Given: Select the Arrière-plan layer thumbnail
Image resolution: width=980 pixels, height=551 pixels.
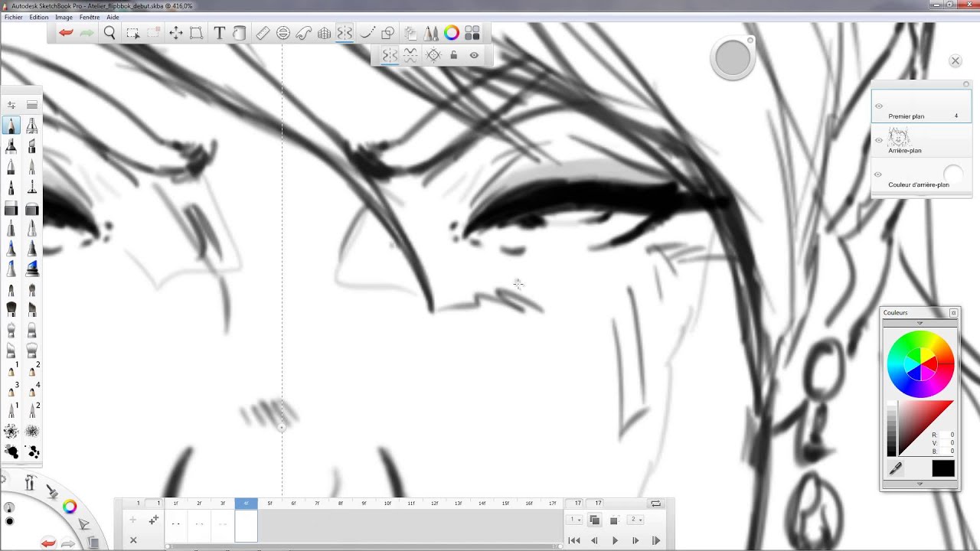Looking at the screenshot, I should coord(899,138).
